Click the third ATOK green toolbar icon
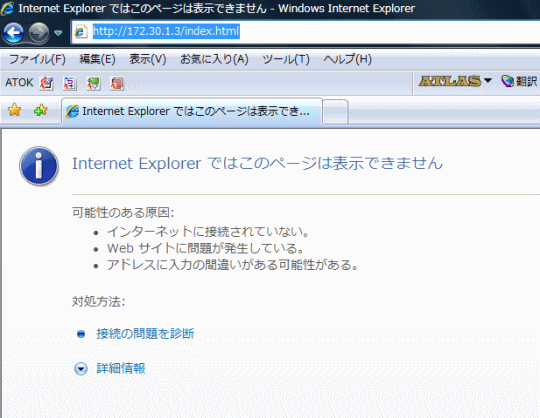The width and height of the screenshot is (540, 418). pyautogui.click(x=93, y=83)
